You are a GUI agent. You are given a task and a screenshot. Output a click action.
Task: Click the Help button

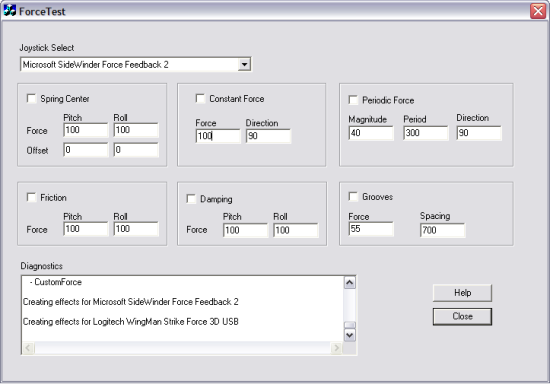(462, 293)
